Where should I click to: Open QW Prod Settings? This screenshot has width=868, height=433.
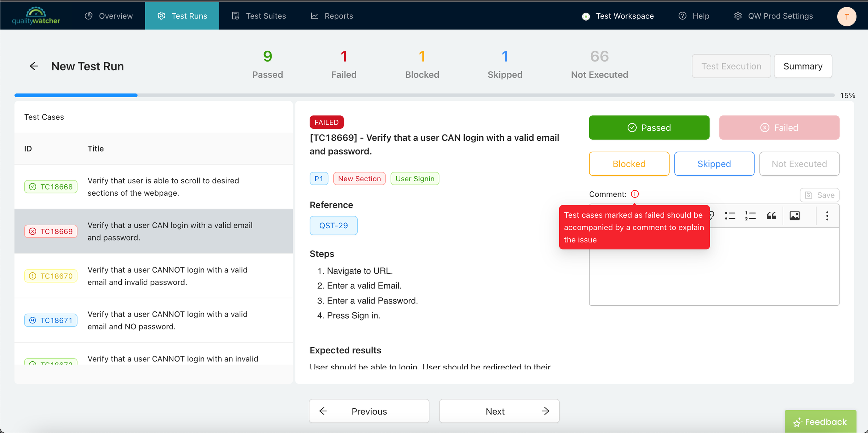(774, 16)
